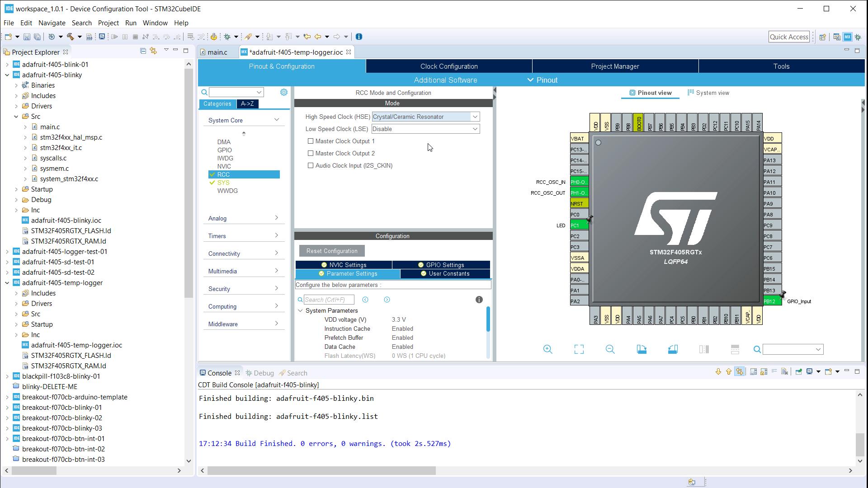Select RCC in the System Core list

223,174
